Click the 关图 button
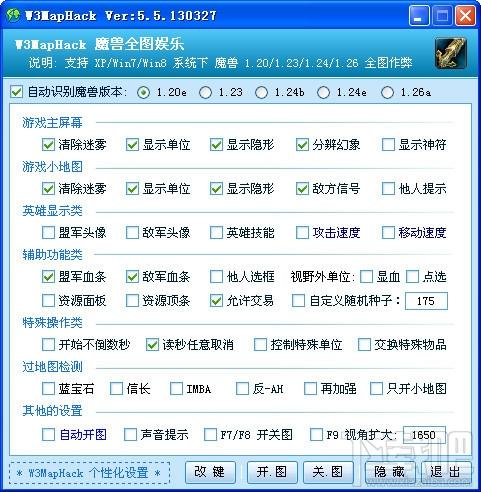This screenshot has width=481, height=492. (x=328, y=472)
